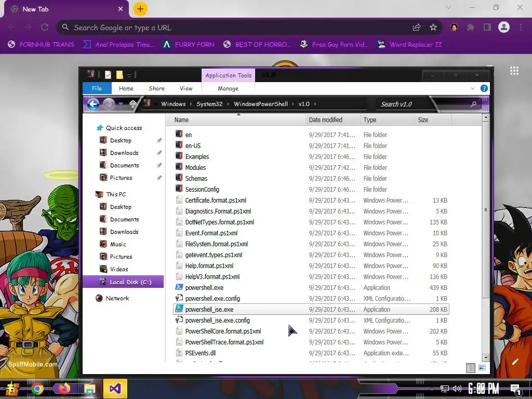
Task: Click the volume speaker tray icon
Action: click(x=457, y=389)
